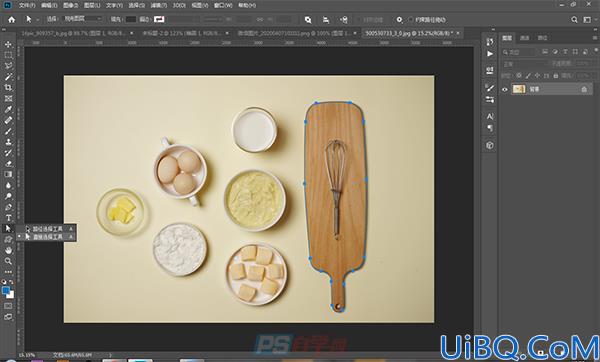The image size is (600, 362).
Task: Toggle lock image pixels brush icon
Action: coord(528,76)
